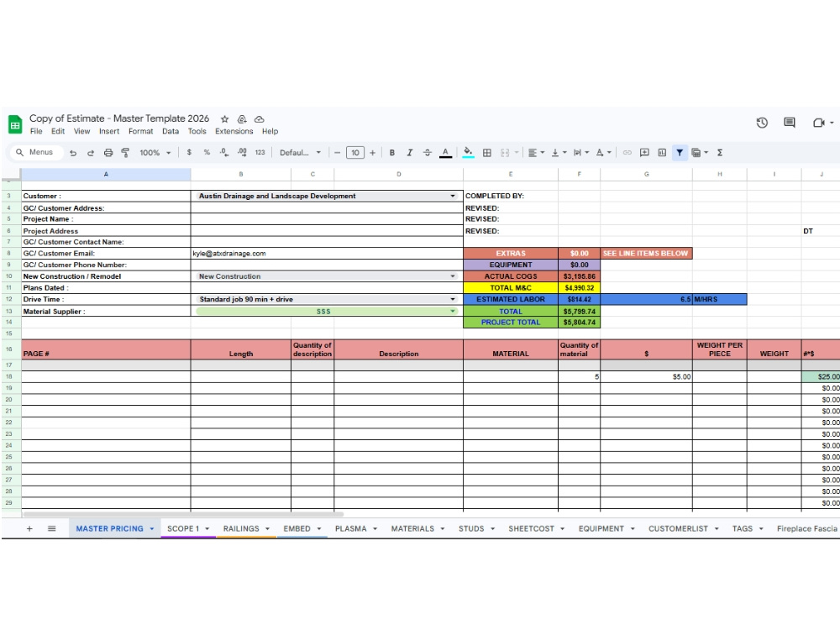Open vertical align dropdown
840x630 pixels.
point(559,153)
